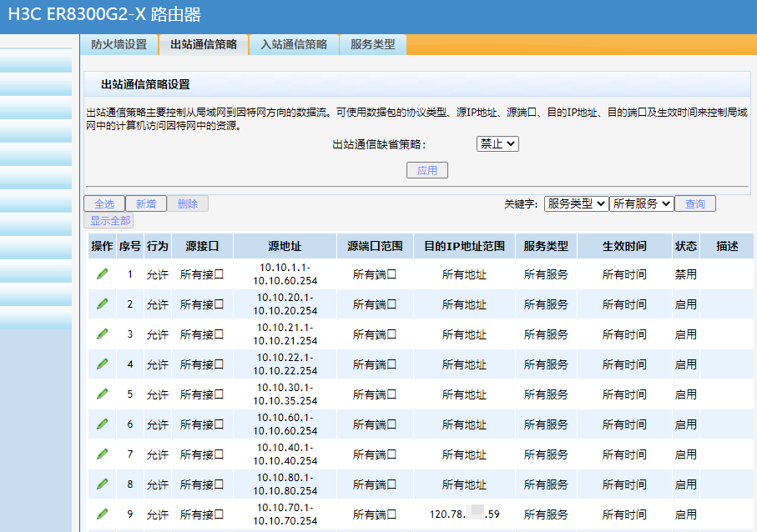Screen dimensions: 757x532
Task: Click edit pencil icon for rule 2
Action: (x=102, y=304)
